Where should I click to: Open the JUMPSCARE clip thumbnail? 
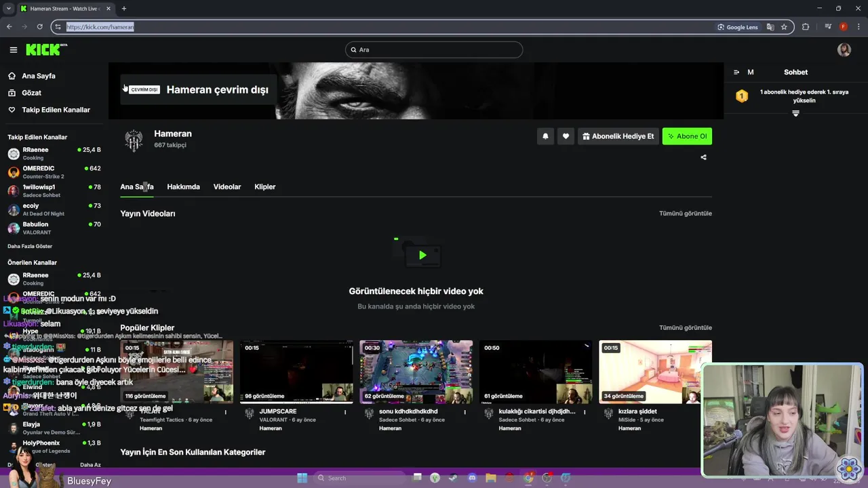[296, 371]
